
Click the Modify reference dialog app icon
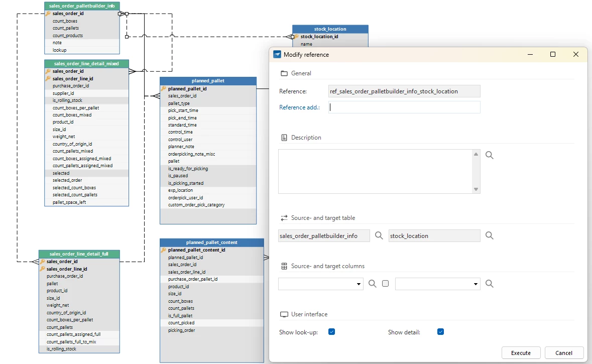pyautogui.click(x=277, y=54)
